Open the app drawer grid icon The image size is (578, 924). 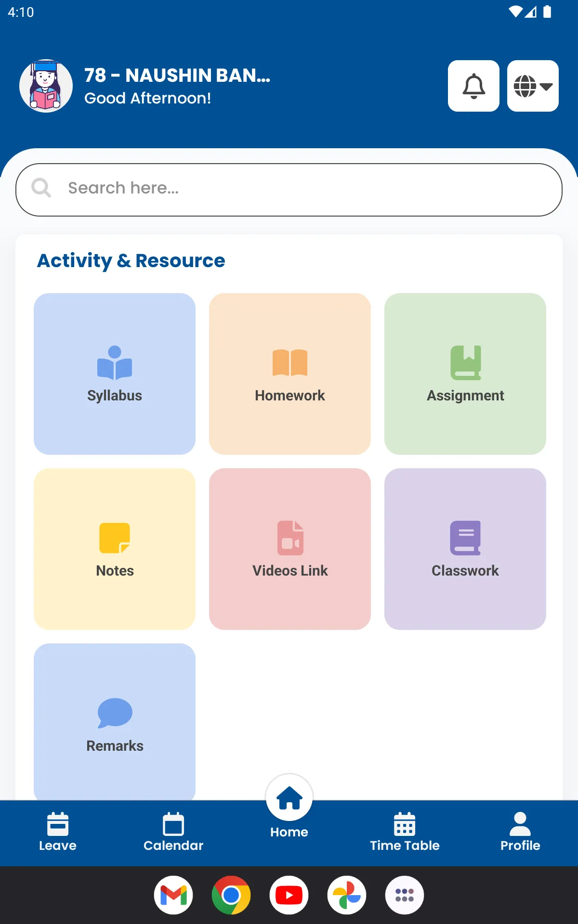pos(405,895)
